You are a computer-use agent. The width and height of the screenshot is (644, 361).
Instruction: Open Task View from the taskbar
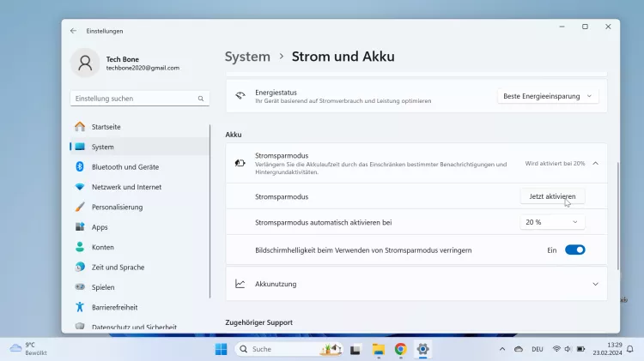pos(355,350)
